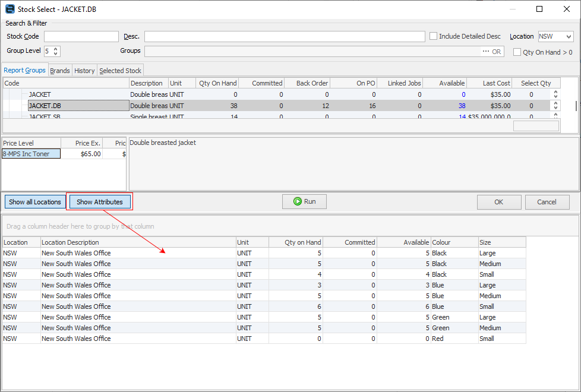Viewport: 581px width, 392px height.
Task: Sort by the Colour column header
Action: tap(454, 242)
